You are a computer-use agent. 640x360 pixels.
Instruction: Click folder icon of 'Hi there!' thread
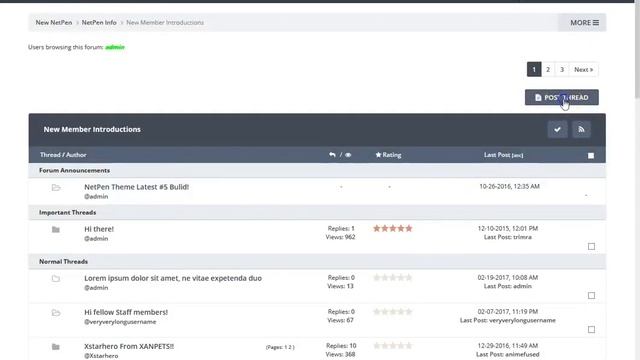coord(56,230)
